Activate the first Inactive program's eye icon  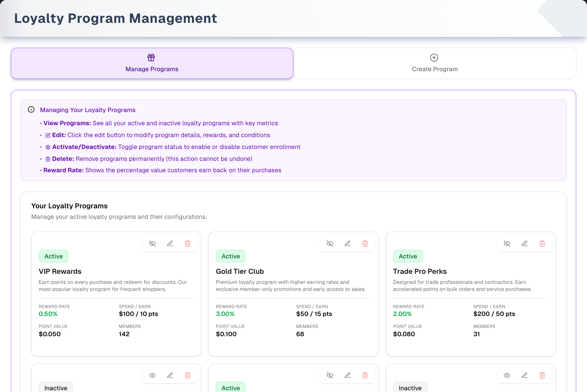point(152,375)
